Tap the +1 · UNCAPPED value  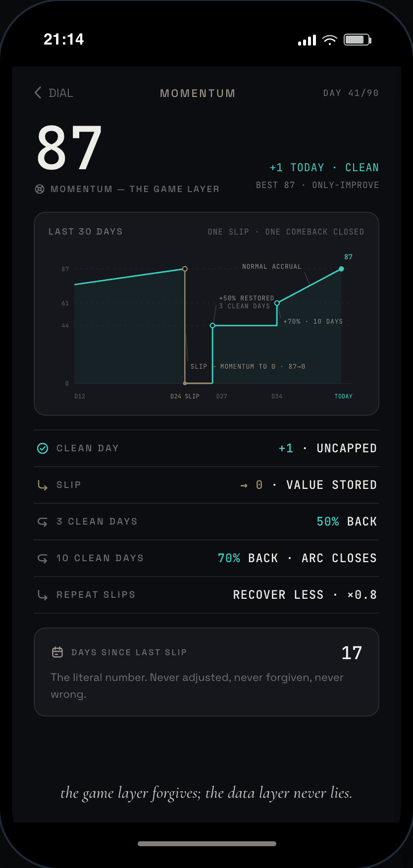327,448
